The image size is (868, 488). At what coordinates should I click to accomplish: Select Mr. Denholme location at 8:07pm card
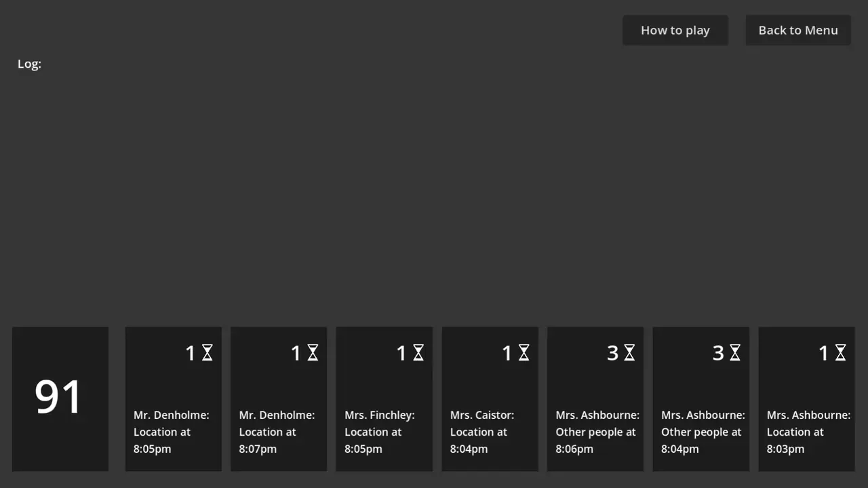click(x=279, y=399)
